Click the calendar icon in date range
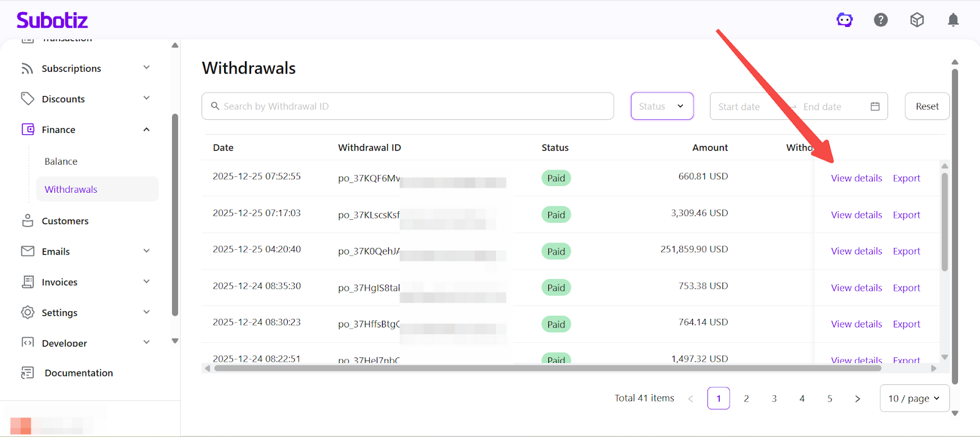The width and height of the screenshot is (980, 437). (x=875, y=106)
